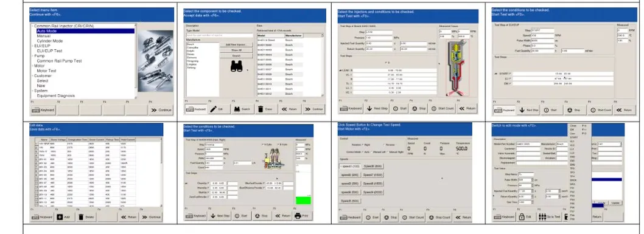Select Manual under Common Rail Injector
The width and height of the screenshot is (644, 234).
[44, 36]
